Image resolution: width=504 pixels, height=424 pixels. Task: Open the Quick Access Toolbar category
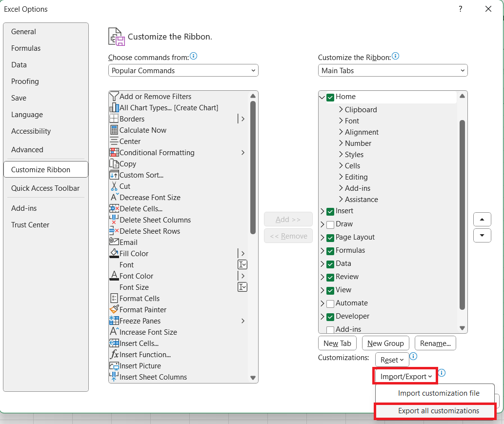click(x=45, y=188)
